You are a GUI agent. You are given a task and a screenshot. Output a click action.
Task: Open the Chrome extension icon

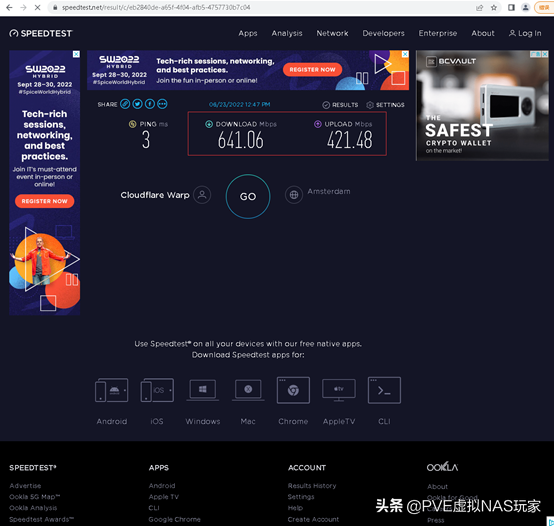(293, 390)
